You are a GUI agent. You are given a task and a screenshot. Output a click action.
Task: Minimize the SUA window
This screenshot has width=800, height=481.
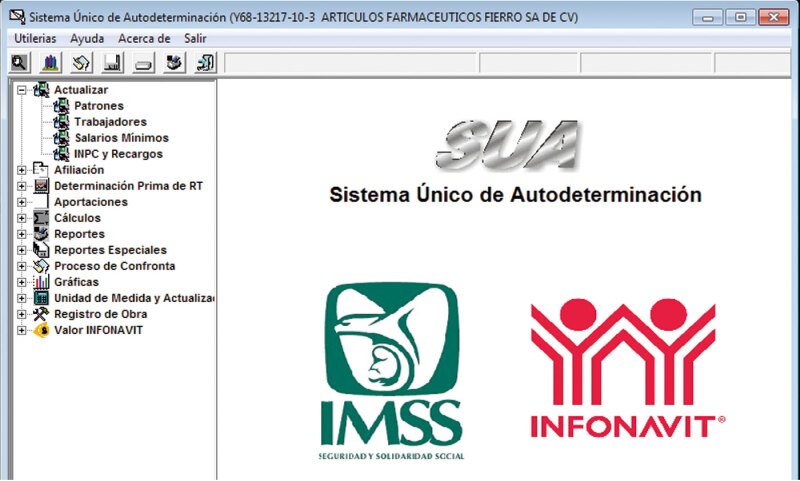(x=708, y=17)
